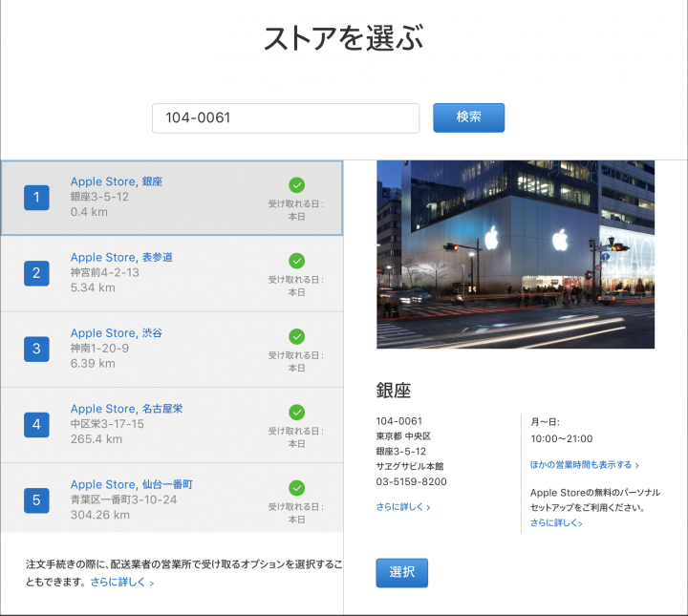
Task: Click hours text 10:00～21:00
Action: (561, 439)
